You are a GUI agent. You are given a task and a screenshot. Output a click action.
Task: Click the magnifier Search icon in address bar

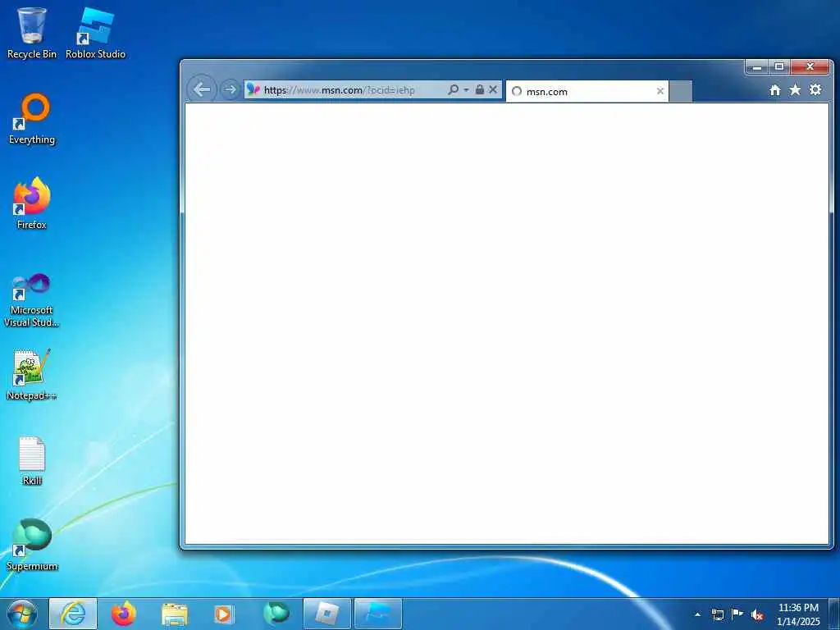point(453,89)
